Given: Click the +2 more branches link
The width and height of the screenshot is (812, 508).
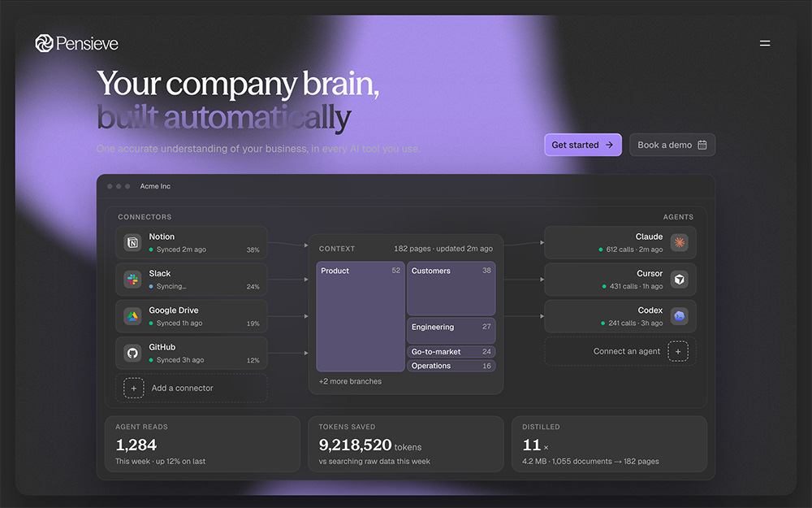Looking at the screenshot, I should pos(350,381).
